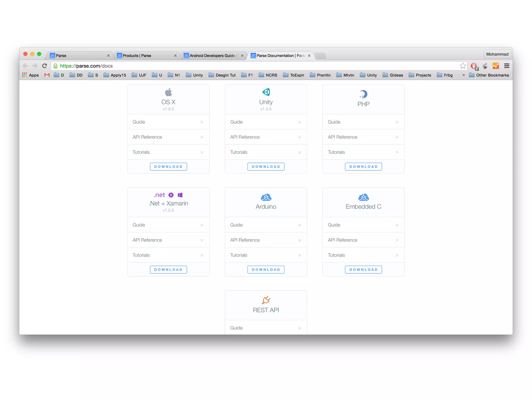Click the gray bird extension icon

pos(485,66)
